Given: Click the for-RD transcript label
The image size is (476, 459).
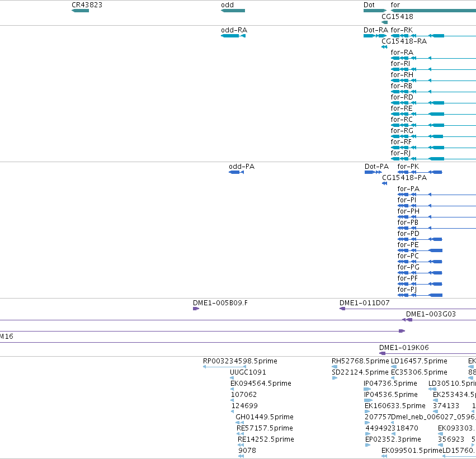Looking at the screenshot, I should click(x=402, y=97).
